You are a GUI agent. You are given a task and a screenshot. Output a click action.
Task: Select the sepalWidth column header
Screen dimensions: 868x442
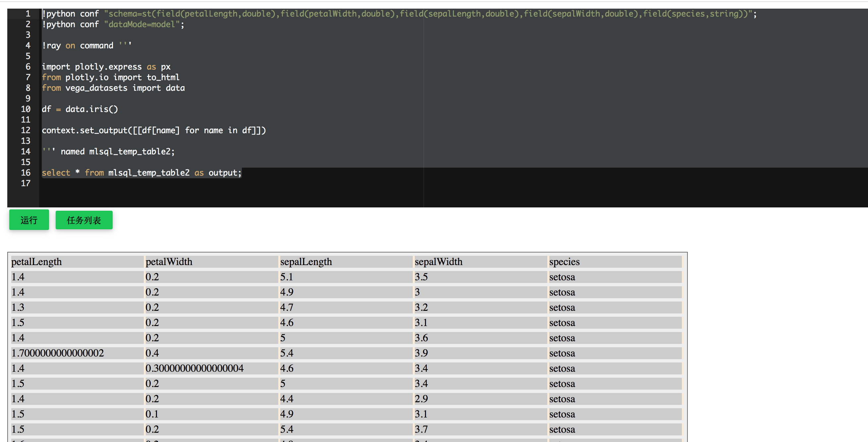point(438,262)
